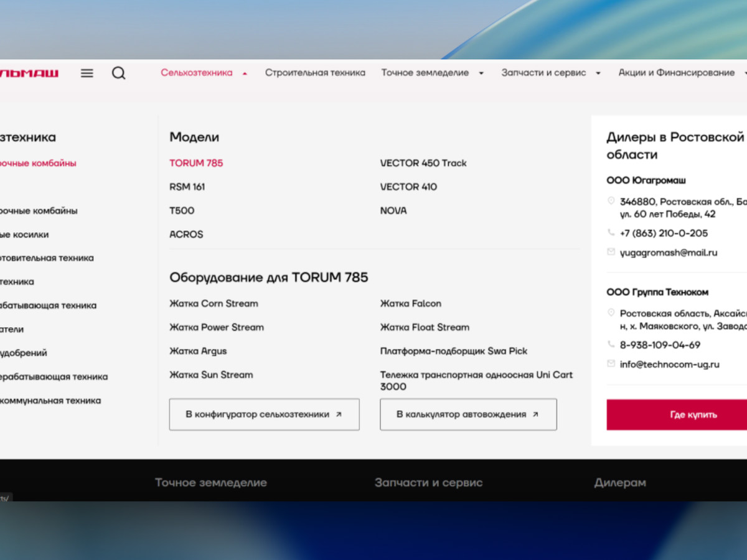The height and width of the screenshot is (560, 747).
Task: Click the phone icon beside 8-938-109-04-69
Action: click(x=611, y=344)
